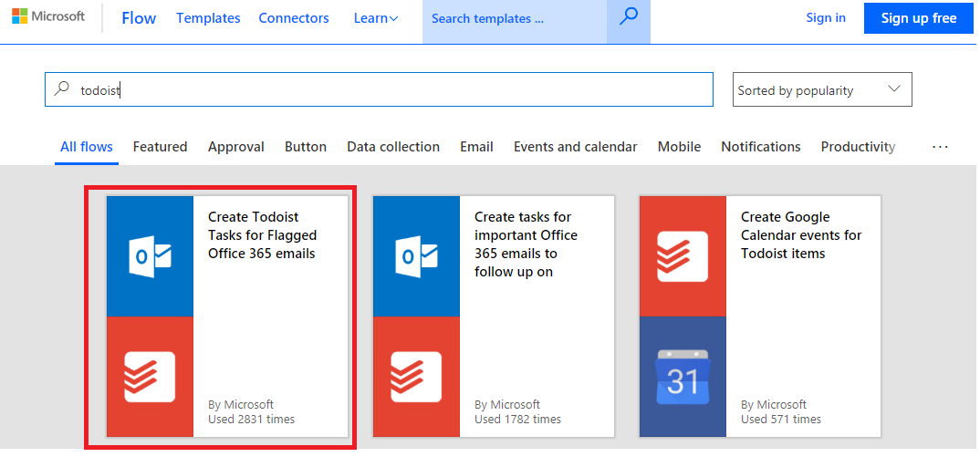The height and width of the screenshot is (457, 980).
Task: Go to the Flow home link
Action: click(x=139, y=19)
